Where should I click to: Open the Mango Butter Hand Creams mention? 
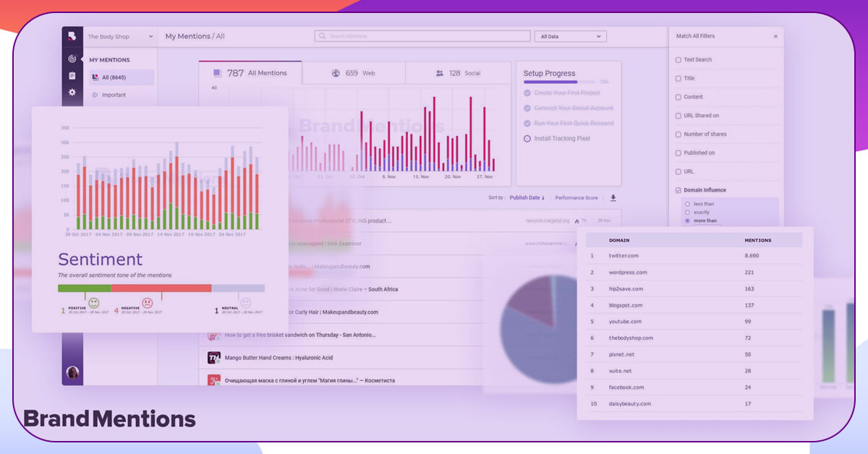pos(278,358)
